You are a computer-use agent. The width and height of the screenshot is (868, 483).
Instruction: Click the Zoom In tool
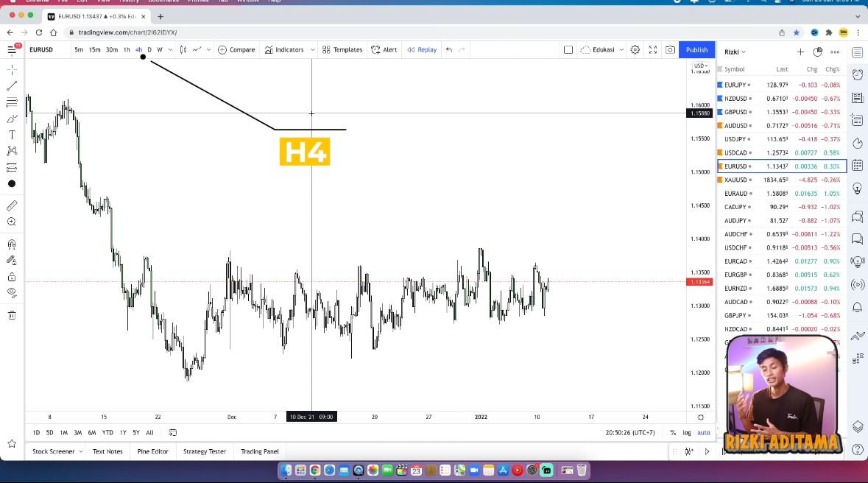(x=12, y=222)
